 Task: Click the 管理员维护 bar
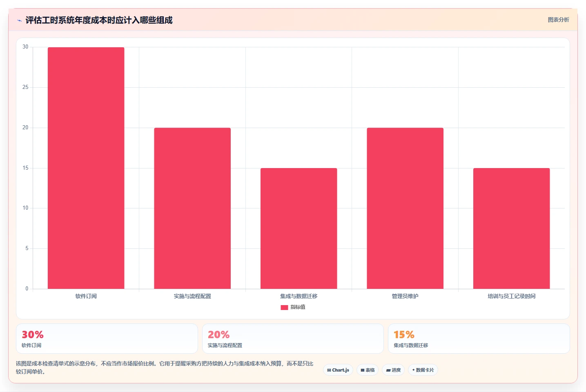(405, 208)
